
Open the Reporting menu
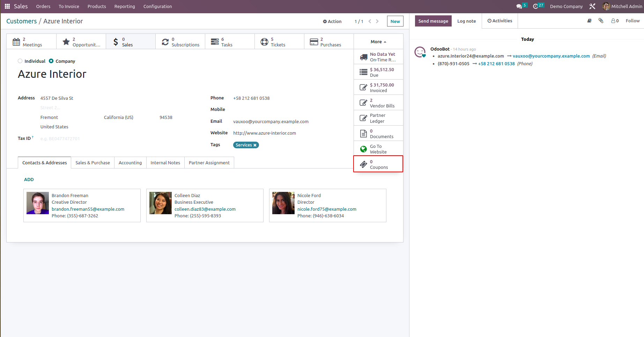click(x=125, y=6)
